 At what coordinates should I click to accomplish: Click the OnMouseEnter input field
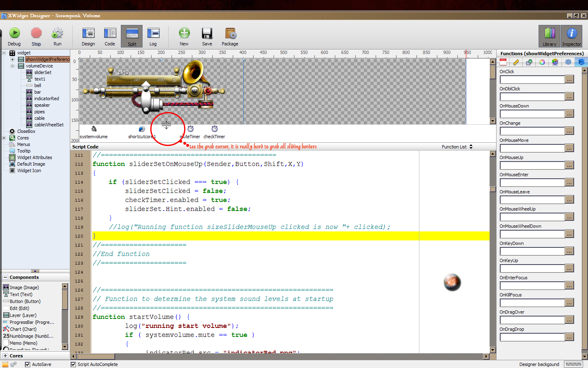click(x=532, y=182)
